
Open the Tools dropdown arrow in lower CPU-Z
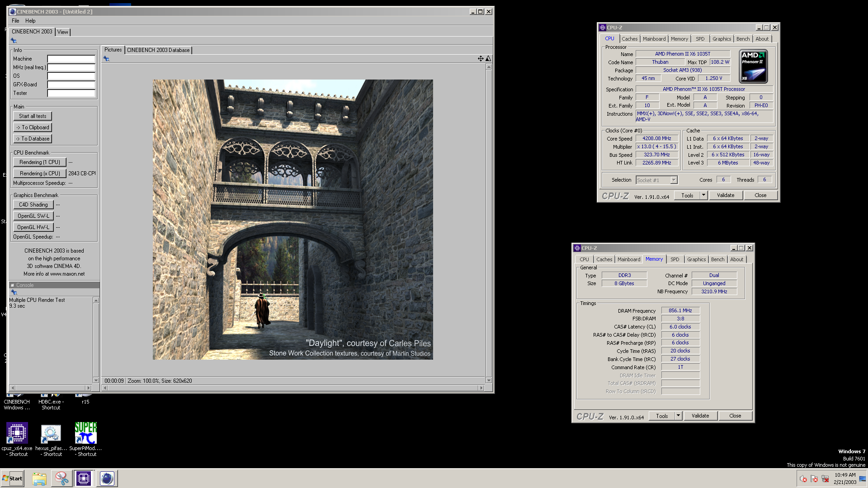pyautogui.click(x=678, y=416)
